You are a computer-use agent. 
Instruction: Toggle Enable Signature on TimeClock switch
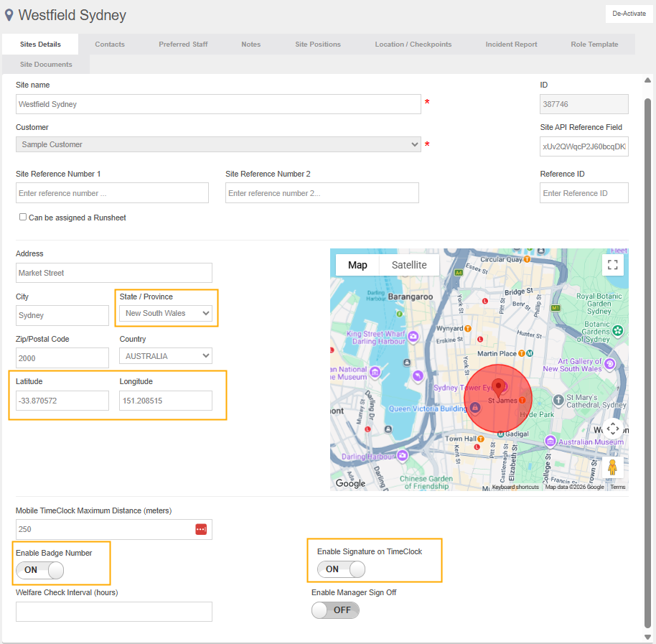pos(341,569)
